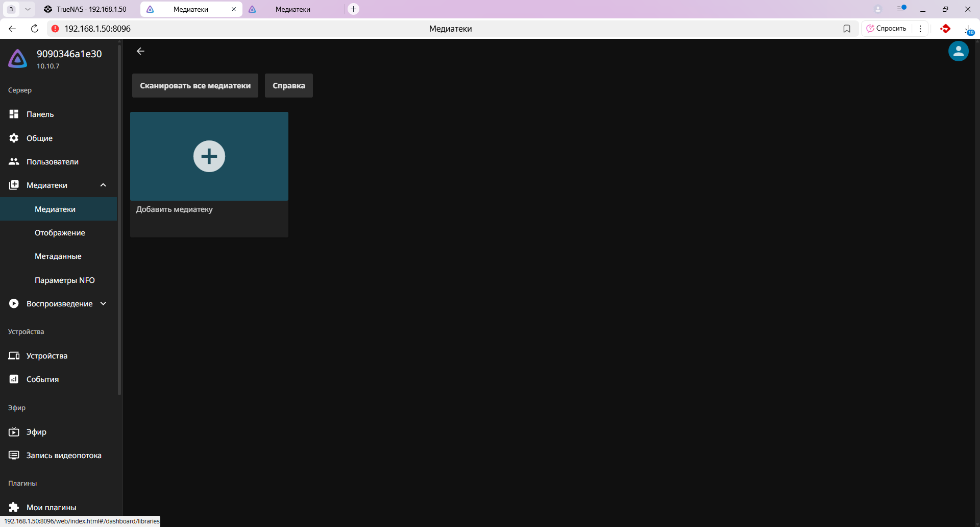Expand the Воспроизведение sidebar section
The height and width of the screenshot is (527, 980).
point(103,304)
